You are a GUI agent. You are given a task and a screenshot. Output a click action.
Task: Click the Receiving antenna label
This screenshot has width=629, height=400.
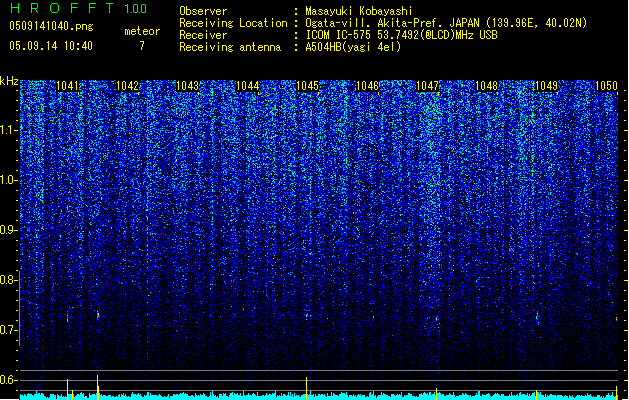point(230,47)
